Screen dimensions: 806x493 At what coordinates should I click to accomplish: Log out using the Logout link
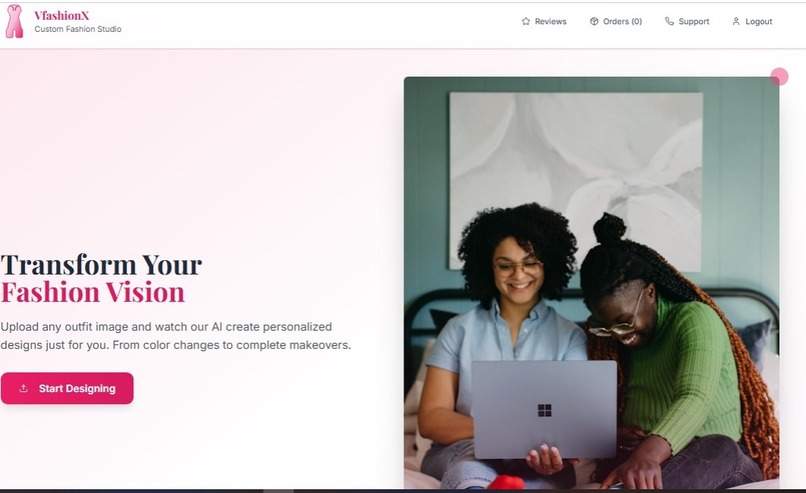[752, 22]
